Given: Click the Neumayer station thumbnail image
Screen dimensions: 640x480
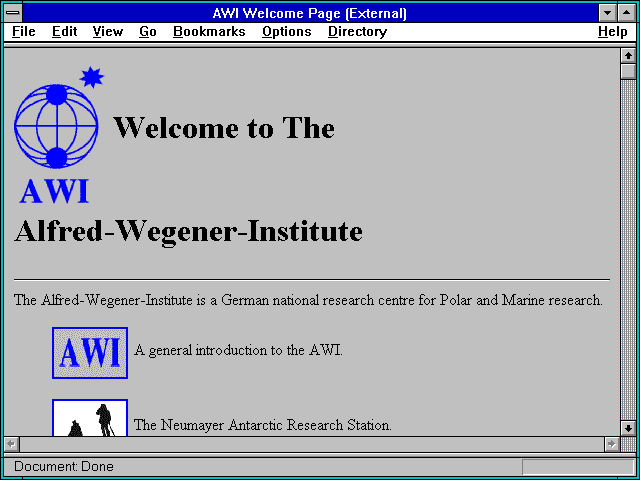Looking at the screenshot, I should pos(90,418).
